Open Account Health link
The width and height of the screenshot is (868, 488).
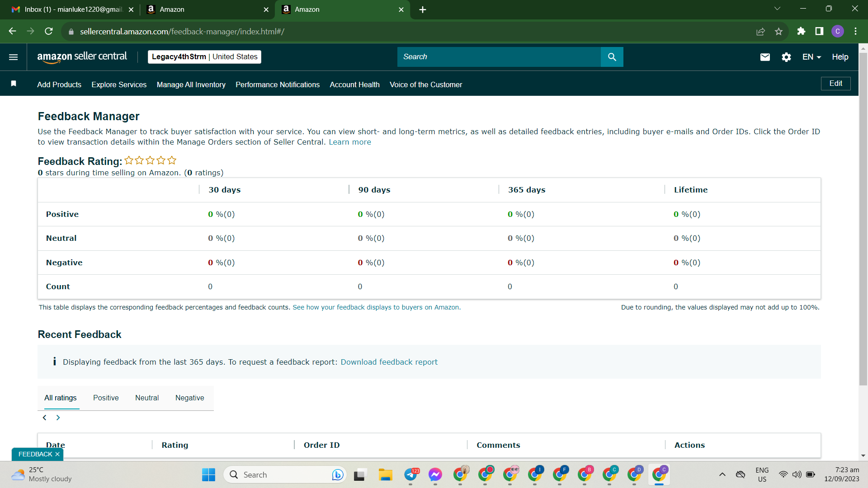point(354,84)
